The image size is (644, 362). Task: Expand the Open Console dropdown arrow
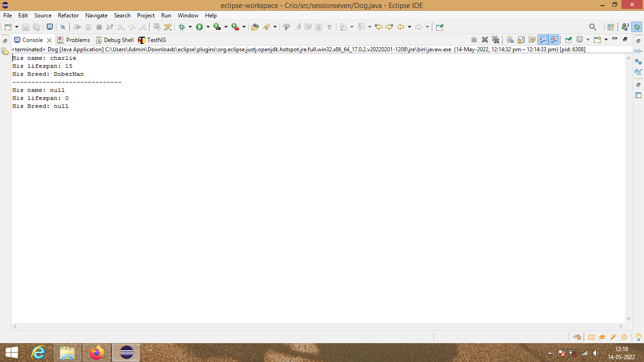click(x=606, y=40)
